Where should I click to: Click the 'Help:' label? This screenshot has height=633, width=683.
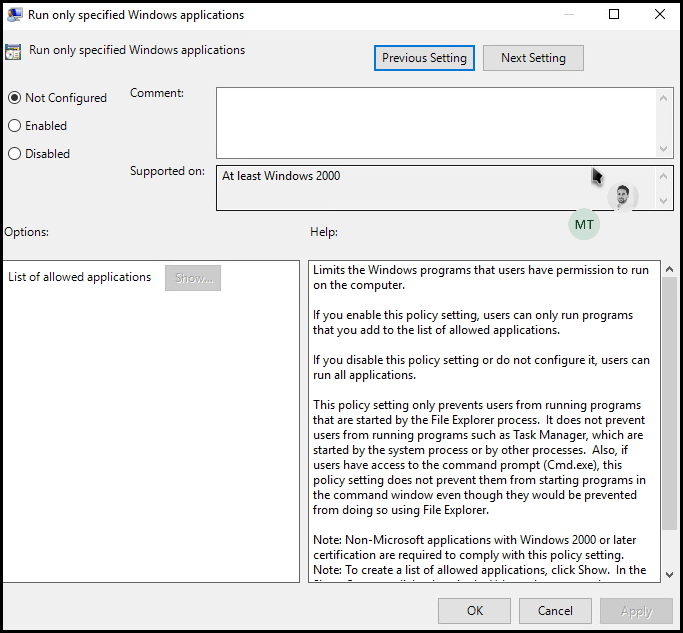point(324,232)
